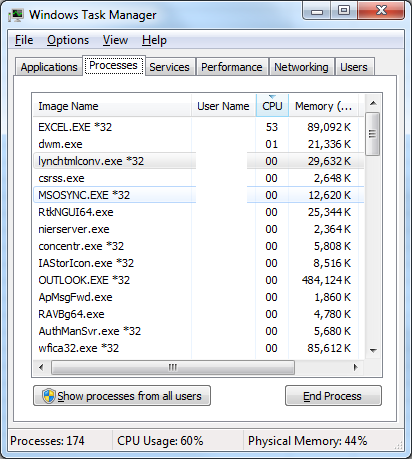Click the End Process button
The image size is (412, 459).
pos(333,396)
